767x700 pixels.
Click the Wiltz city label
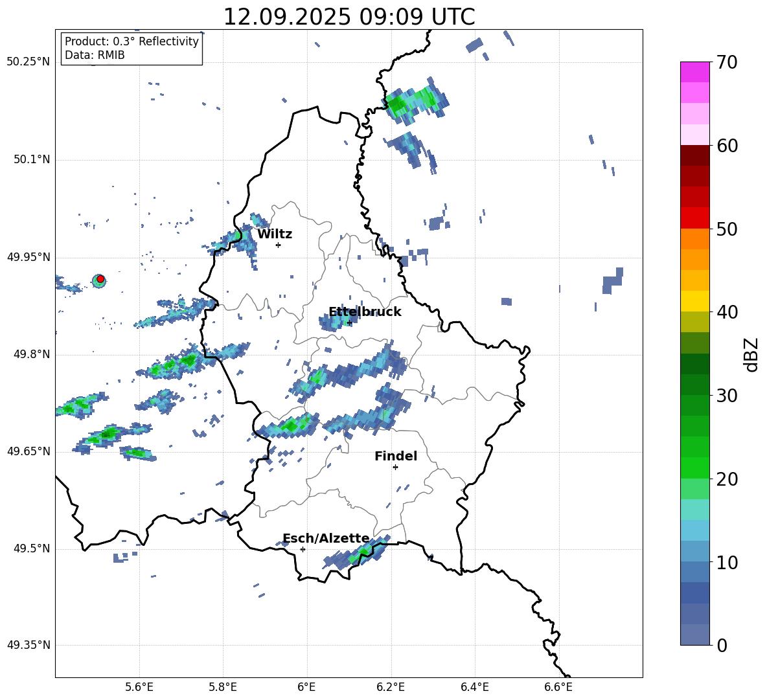[x=275, y=234]
